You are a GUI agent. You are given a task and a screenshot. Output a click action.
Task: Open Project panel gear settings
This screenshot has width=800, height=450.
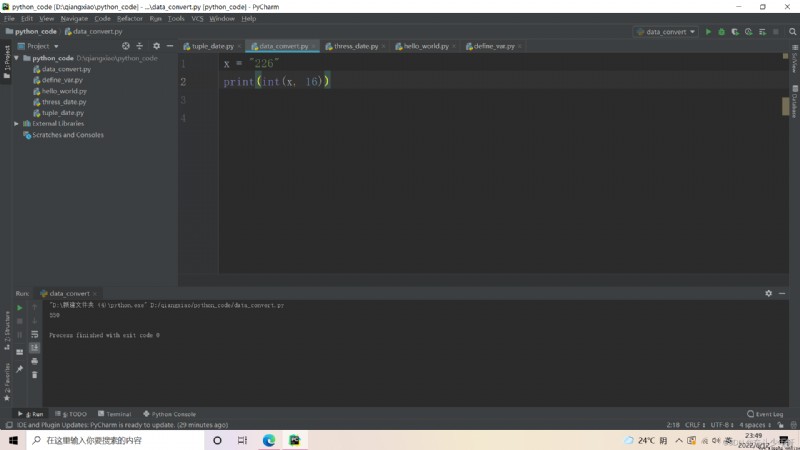click(x=156, y=46)
